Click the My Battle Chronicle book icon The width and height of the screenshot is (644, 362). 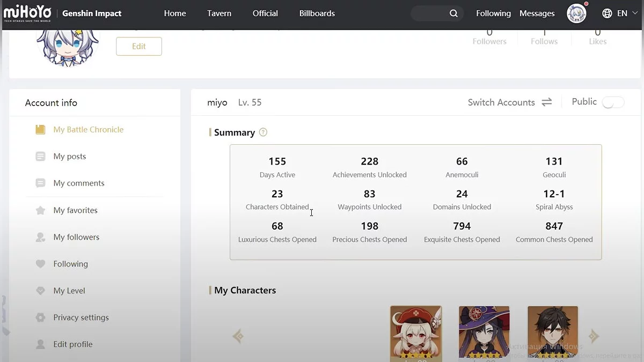point(40,129)
